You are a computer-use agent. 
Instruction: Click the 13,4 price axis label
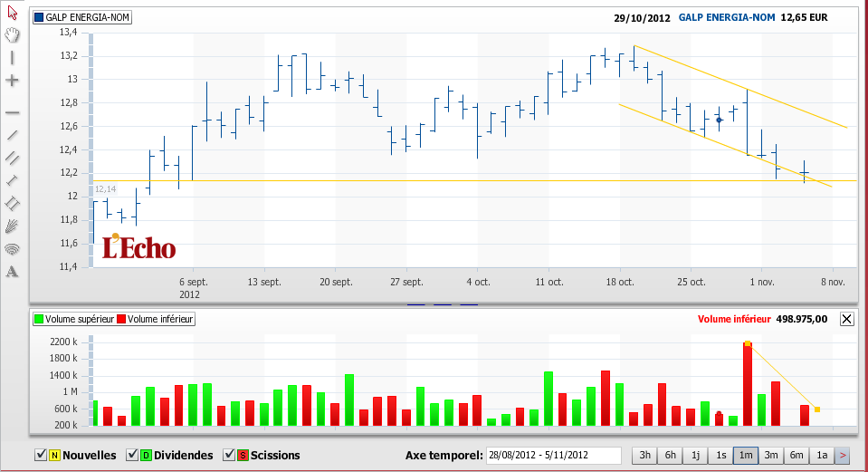(x=69, y=32)
